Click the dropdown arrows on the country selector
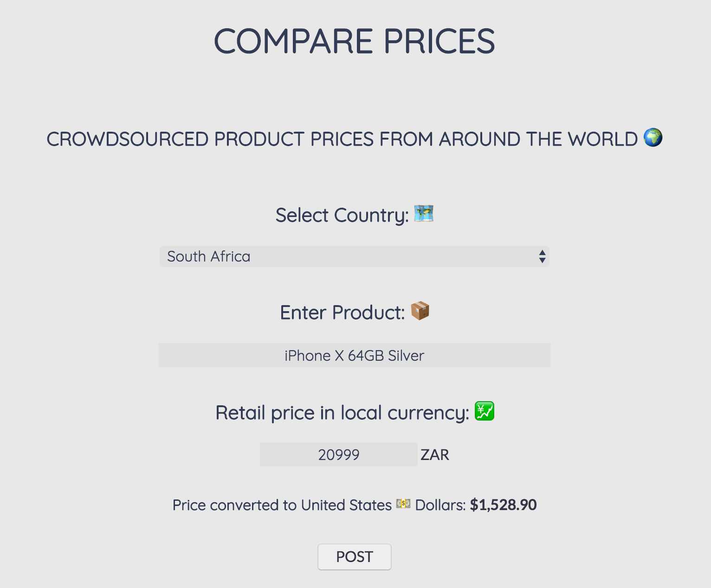The width and height of the screenshot is (711, 588). (x=542, y=256)
